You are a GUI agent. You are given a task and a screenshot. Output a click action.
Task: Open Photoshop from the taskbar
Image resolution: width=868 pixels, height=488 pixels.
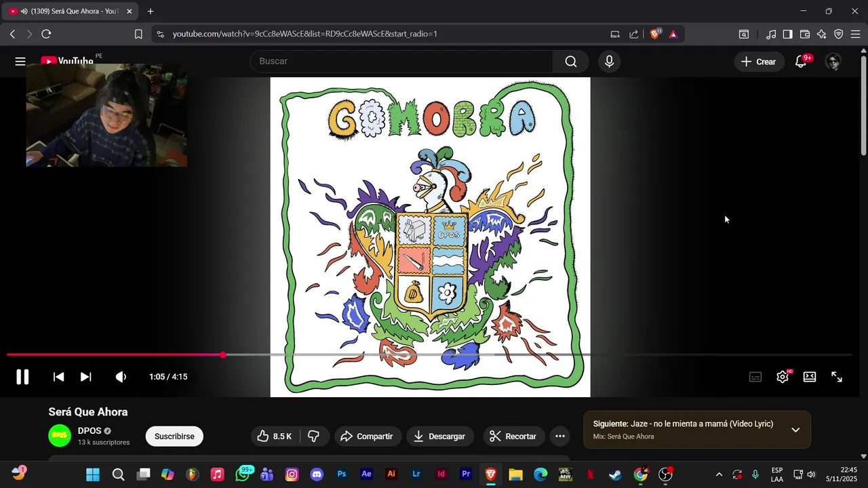click(x=342, y=474)
